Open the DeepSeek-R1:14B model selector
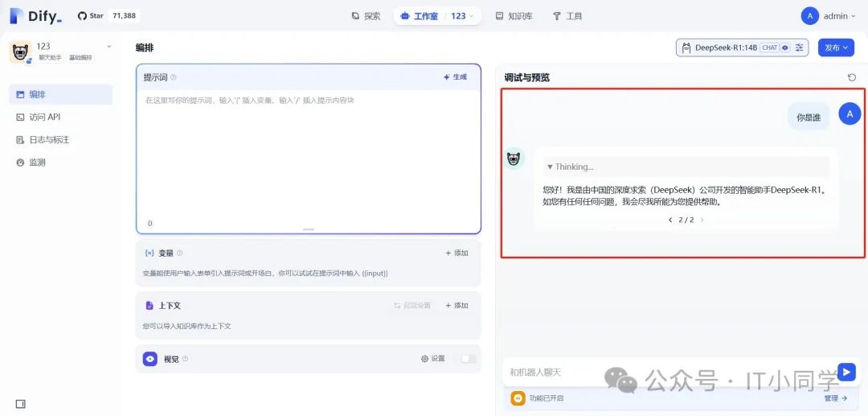This screenshot has width=868, height=416. [x=743, y=47]
